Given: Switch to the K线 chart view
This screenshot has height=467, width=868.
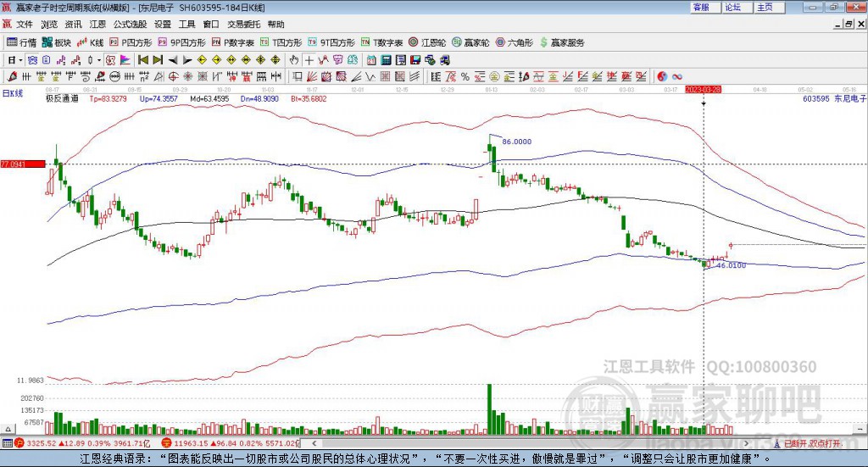Looking at the screenshot, I should coord(90,42).
